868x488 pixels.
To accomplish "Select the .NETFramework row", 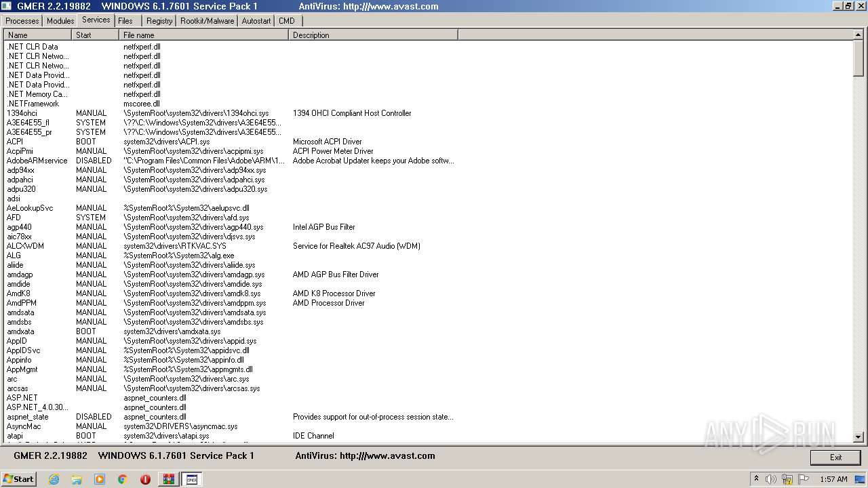I will [x=428, y=104].
